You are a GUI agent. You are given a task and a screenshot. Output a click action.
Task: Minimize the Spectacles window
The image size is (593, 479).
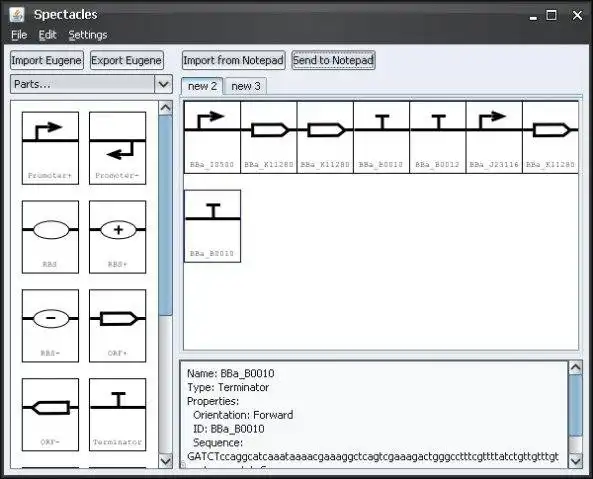pyautogui.click(x=533, y=17)
